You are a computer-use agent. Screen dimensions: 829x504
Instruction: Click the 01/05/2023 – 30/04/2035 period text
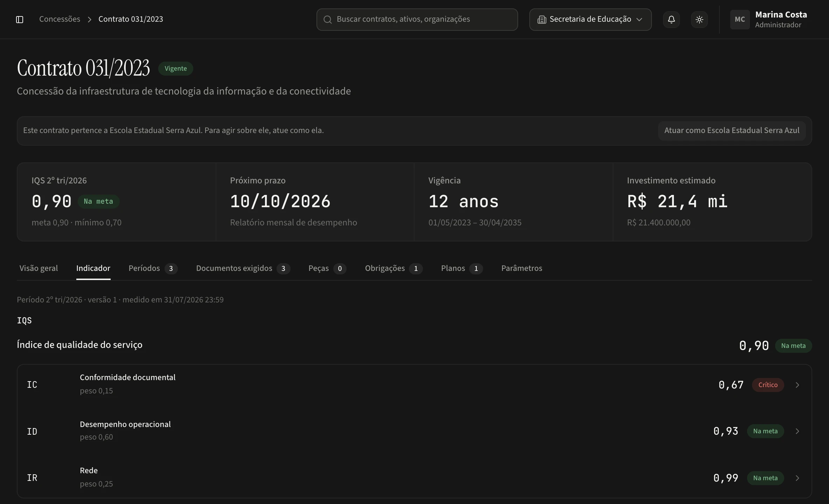(x=475, y=223)
